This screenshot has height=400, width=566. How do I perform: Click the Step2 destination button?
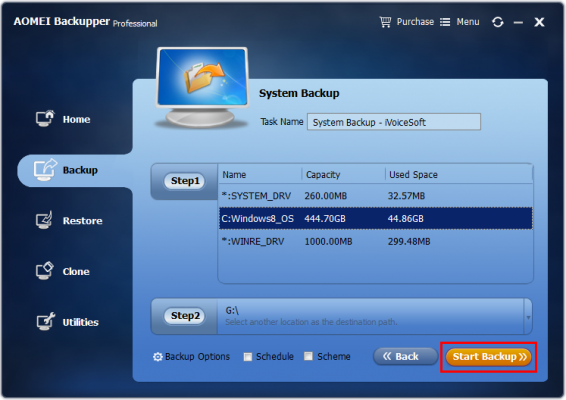(x=185, y=316)
